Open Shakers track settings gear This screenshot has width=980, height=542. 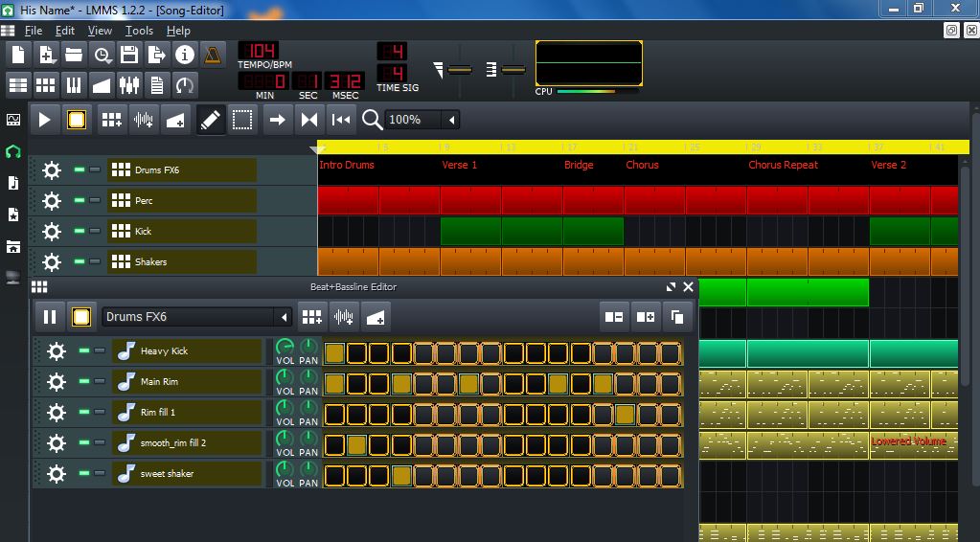51,261
